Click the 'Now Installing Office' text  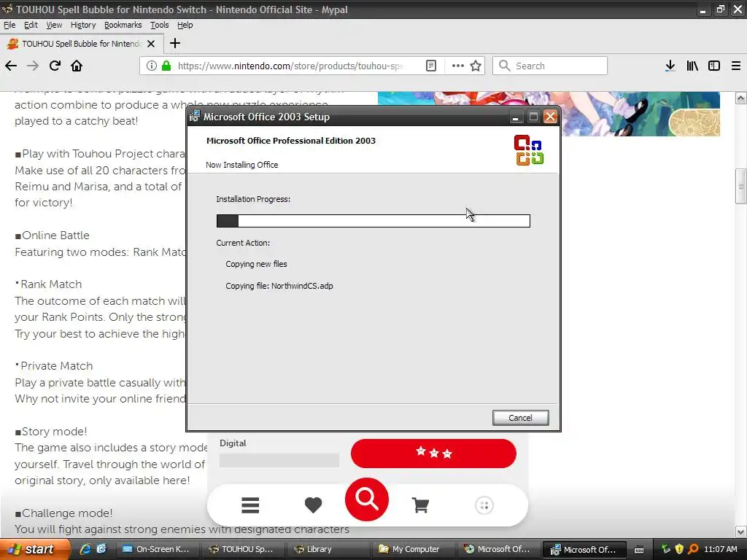242,165
